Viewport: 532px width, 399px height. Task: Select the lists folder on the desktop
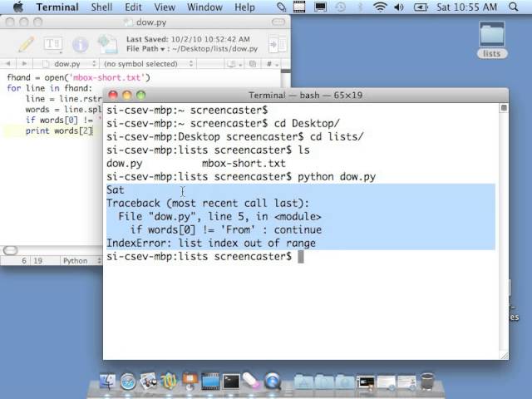[492, 40]
